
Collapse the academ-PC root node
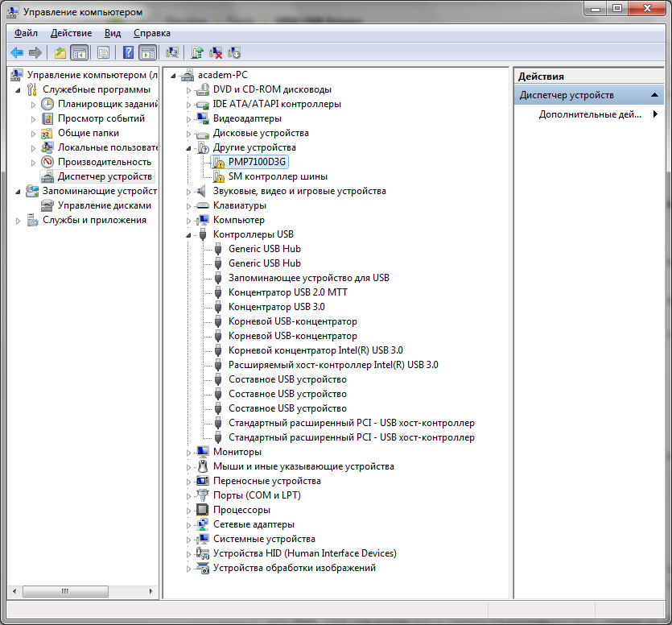(173, 76)
